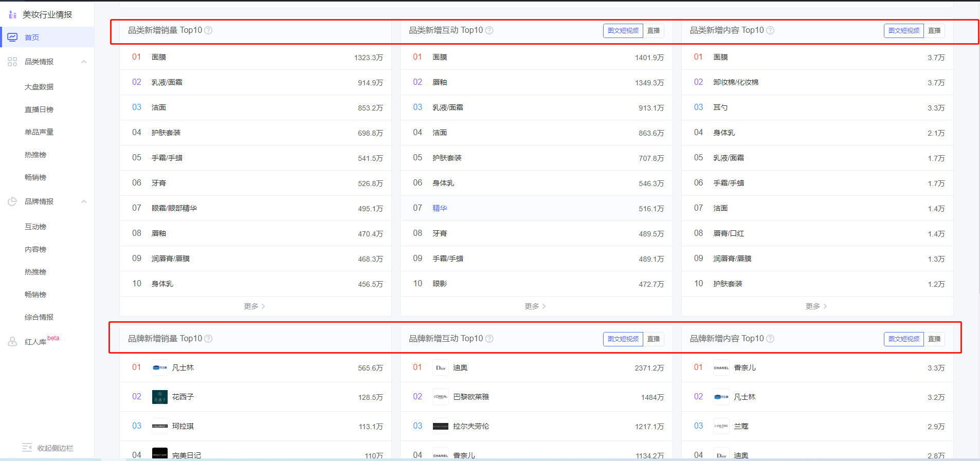Click 兰蔻 brand name
Screen dimensions: 980x461
coord(741,426)
